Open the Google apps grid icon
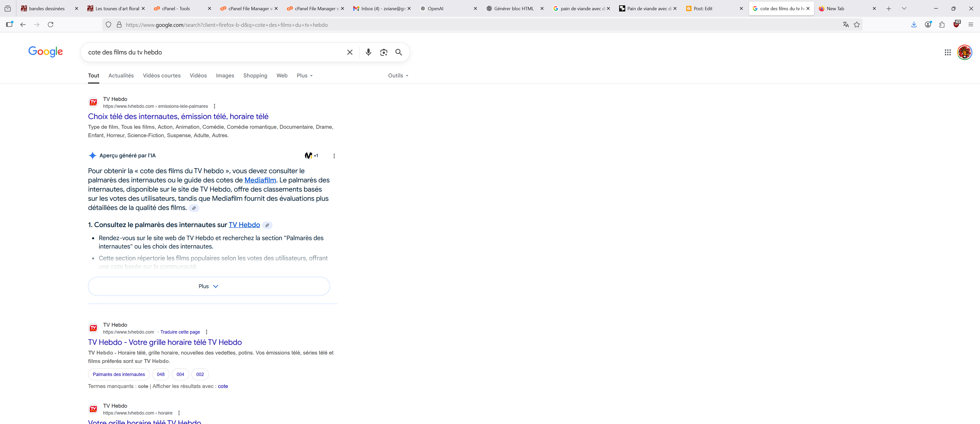Viewport: 980px width, 424px height. 947,52
